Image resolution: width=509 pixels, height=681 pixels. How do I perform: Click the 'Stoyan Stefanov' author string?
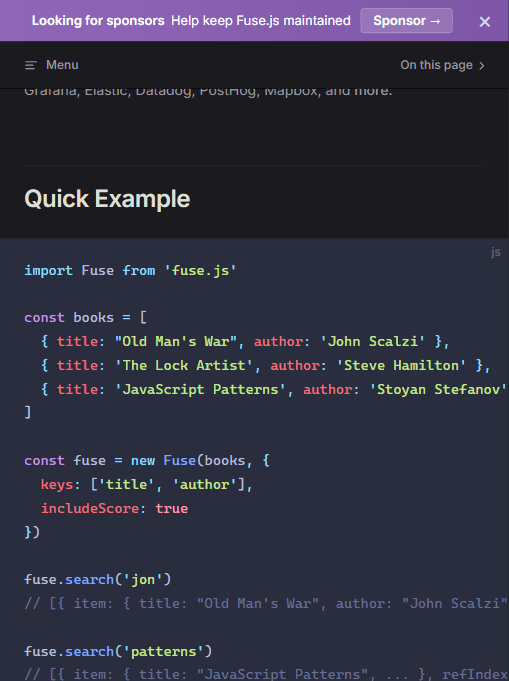(x=438, y=389)
